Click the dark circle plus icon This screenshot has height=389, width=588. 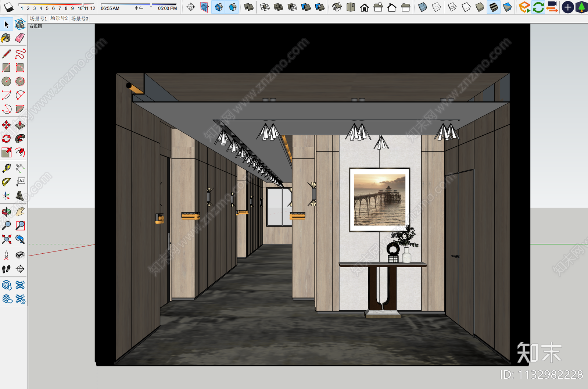[568, 7]
